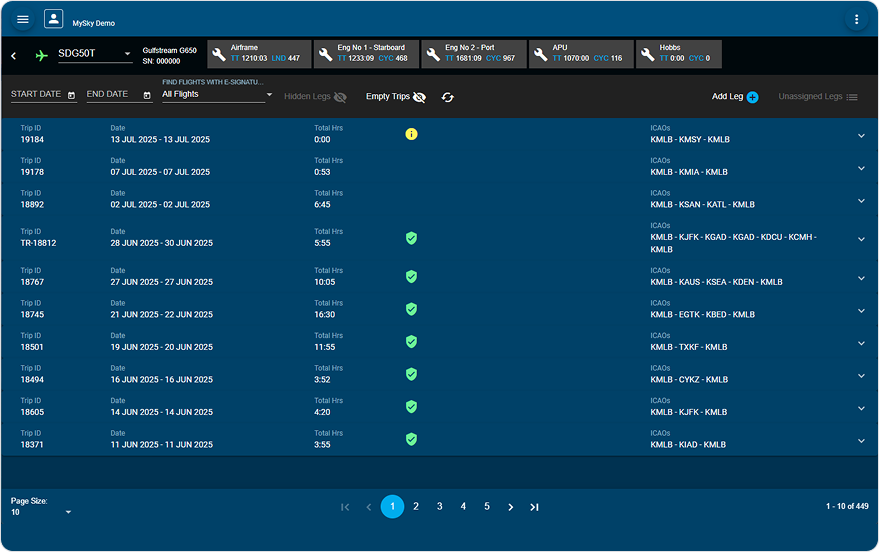Expand trip TR-18812 row

click(861, 239)
